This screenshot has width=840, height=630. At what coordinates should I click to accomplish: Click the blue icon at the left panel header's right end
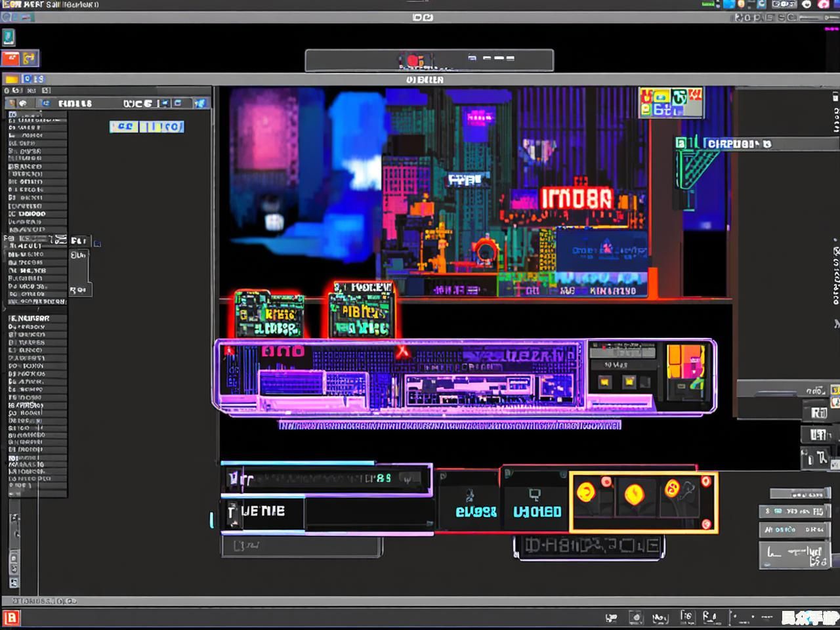[x=200, y=103]
